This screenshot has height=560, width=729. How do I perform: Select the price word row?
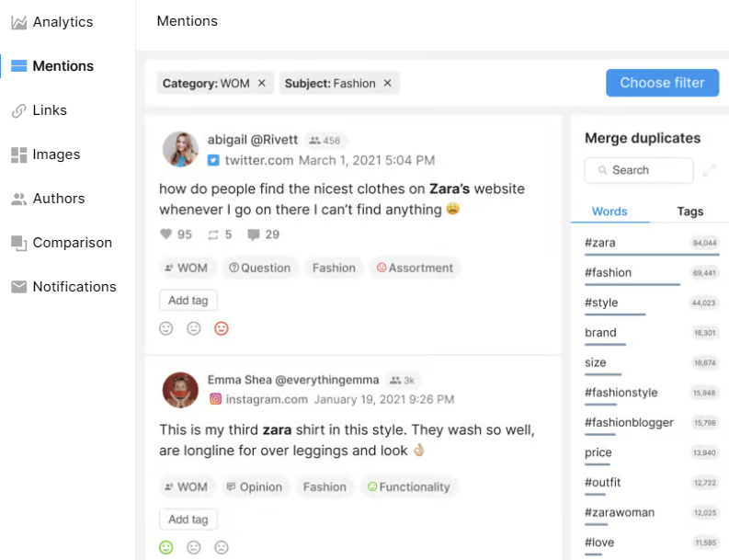[652, 455]
